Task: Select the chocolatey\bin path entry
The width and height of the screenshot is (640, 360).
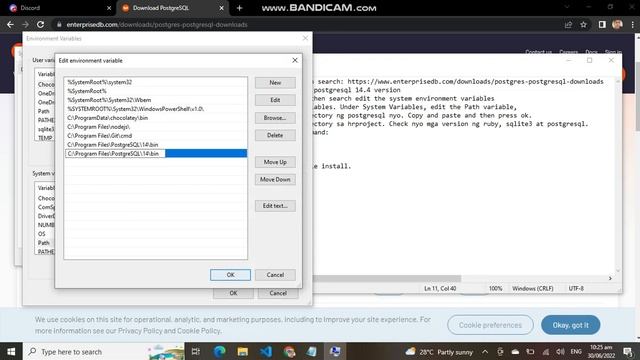Action: pos(156,118)
